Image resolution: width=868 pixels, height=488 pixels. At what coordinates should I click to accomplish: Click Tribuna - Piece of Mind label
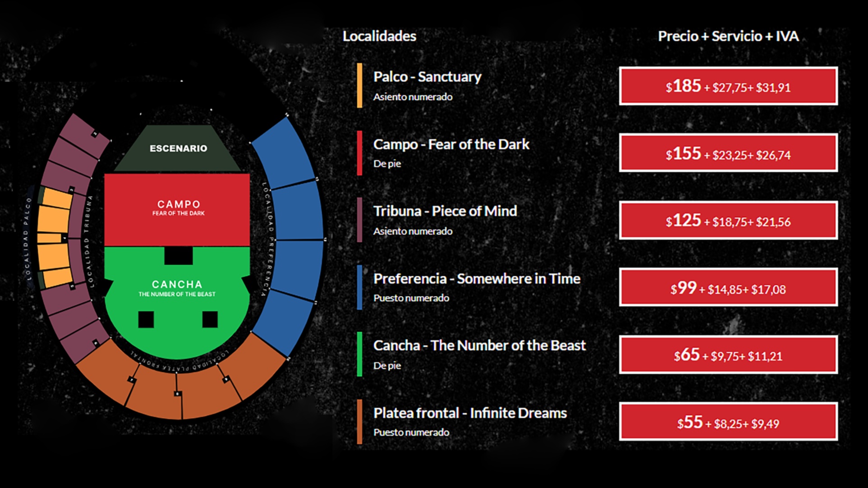click(x=445, y=211)
